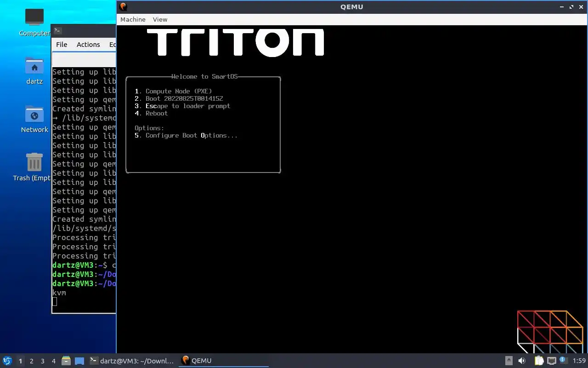
Task: Click the 'Reboot' boot menu entry
Action: [x=157, y=113]
